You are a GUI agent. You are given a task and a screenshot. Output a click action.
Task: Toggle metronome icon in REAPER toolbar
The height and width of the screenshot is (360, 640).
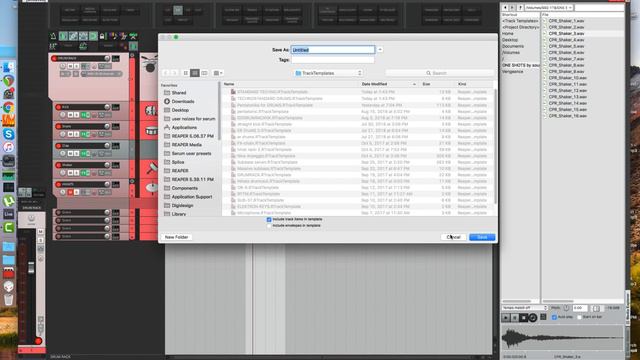coord(53,36)
